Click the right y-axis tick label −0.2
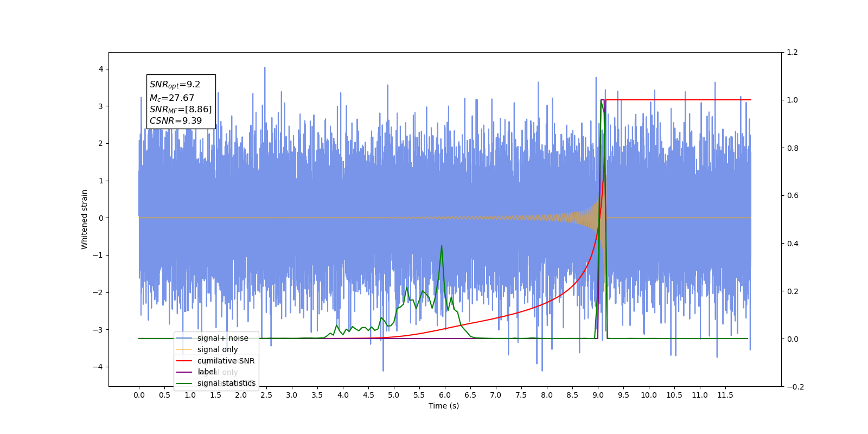The width and height of the screenshot is (868, 434). (x=795, y=387)
